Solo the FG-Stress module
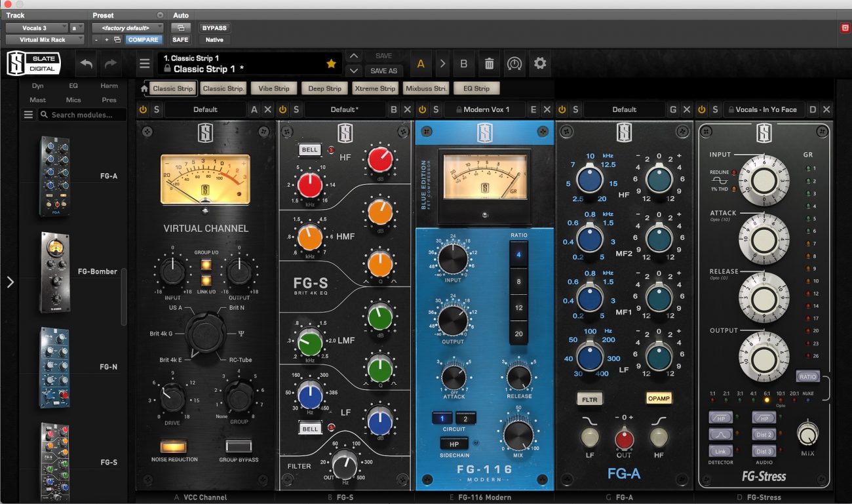 [715, 109]
